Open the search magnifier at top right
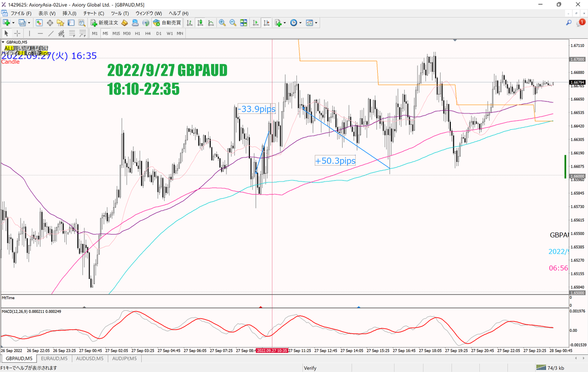This screenshot has height=372, width=588. tap(569, 23)
